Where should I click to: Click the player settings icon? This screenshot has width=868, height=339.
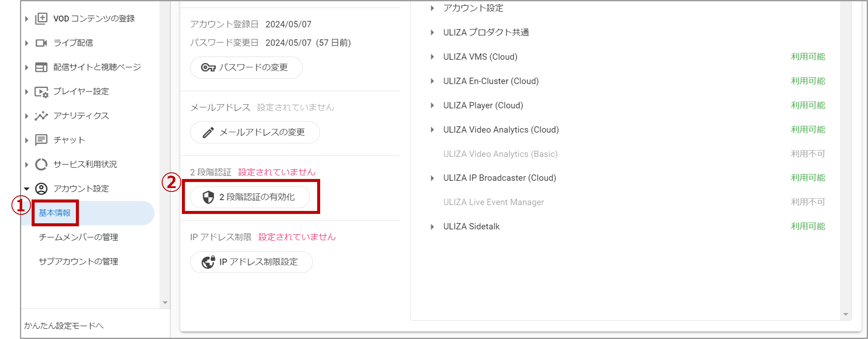(x=42, y=92)
